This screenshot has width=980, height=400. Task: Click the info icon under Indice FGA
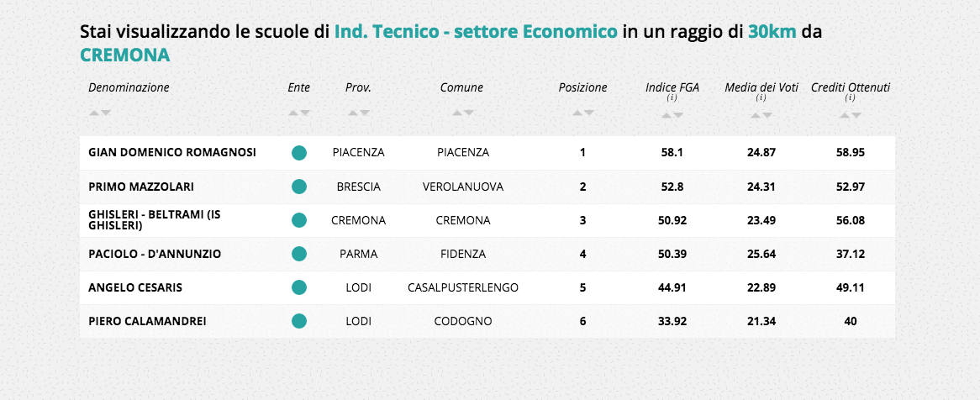click(672, 97)
